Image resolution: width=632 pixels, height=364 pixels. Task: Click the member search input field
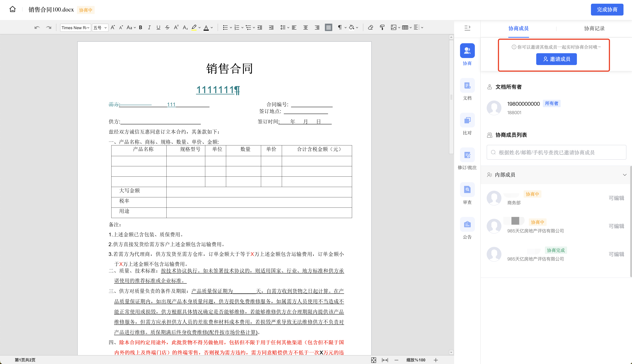(556, 152)
